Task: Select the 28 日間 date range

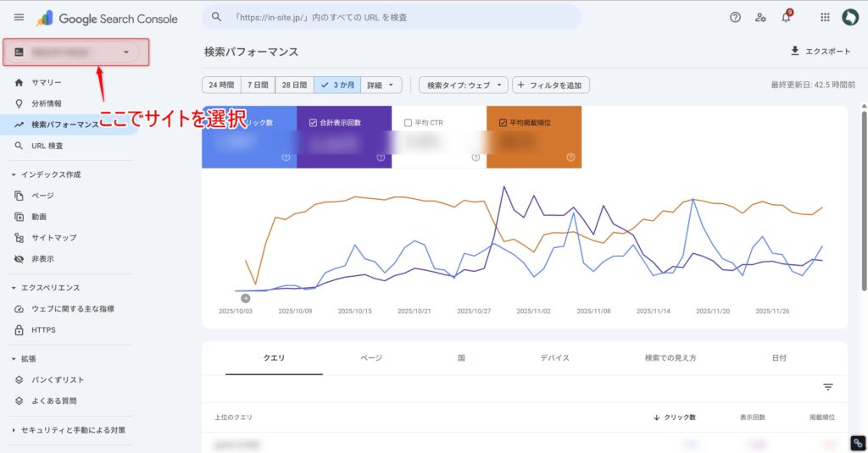Action: tap(294, 86)
